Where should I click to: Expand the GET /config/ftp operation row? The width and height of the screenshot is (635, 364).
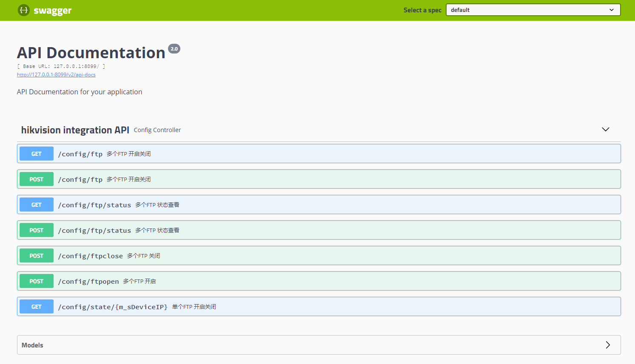(x=298, y=153)
